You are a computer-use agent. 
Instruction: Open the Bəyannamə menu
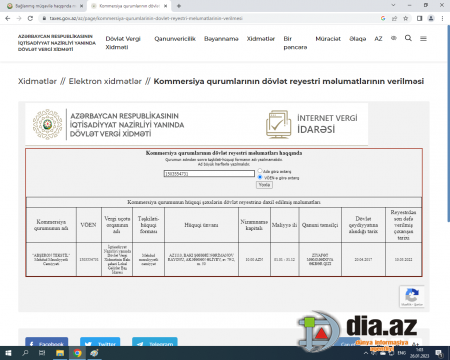pos(221,39)
